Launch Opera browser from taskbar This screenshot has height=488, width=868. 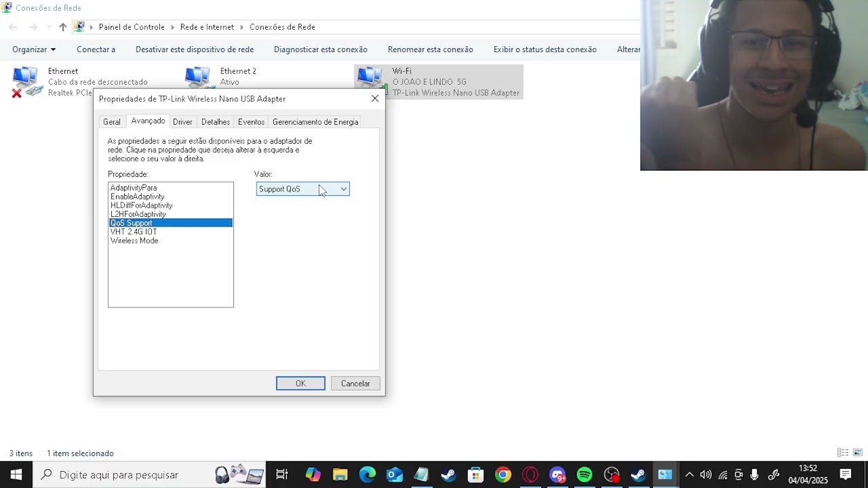[x=530, y=474]
